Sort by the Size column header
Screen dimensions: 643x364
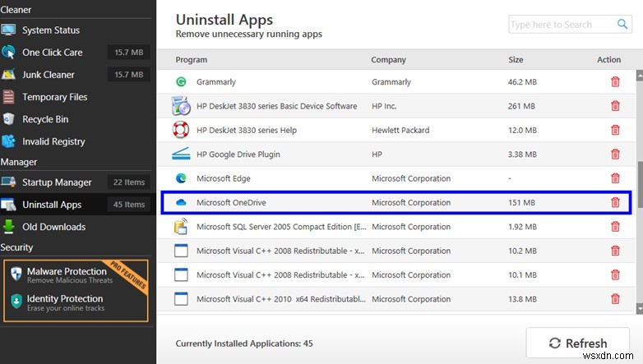[516, 59]
